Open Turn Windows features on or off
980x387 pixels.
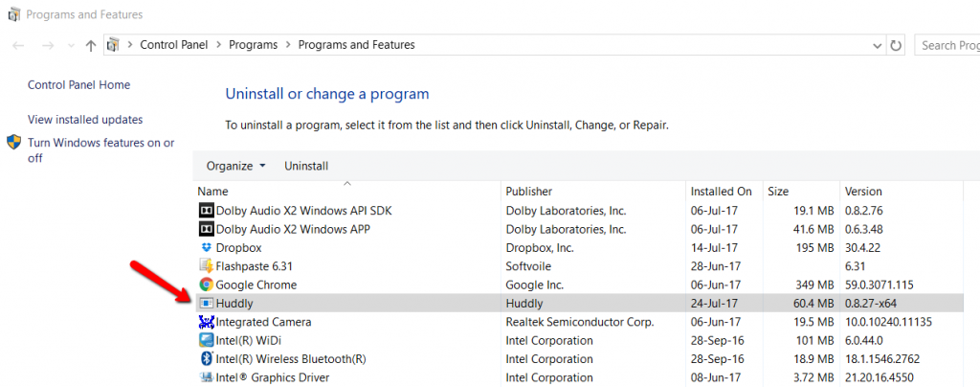pyautogui.click(x=100, y=150)
